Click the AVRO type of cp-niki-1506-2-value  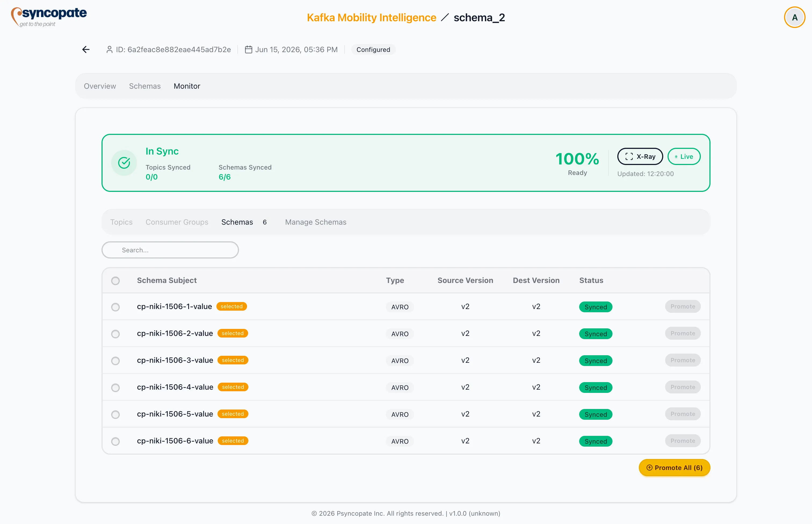(x=400, y=334)
